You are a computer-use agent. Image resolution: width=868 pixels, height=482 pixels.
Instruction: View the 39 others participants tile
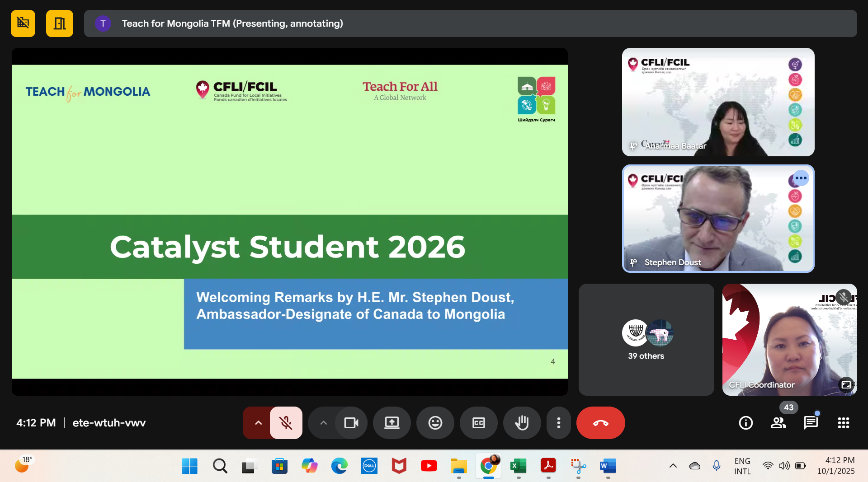coord(646,340)
